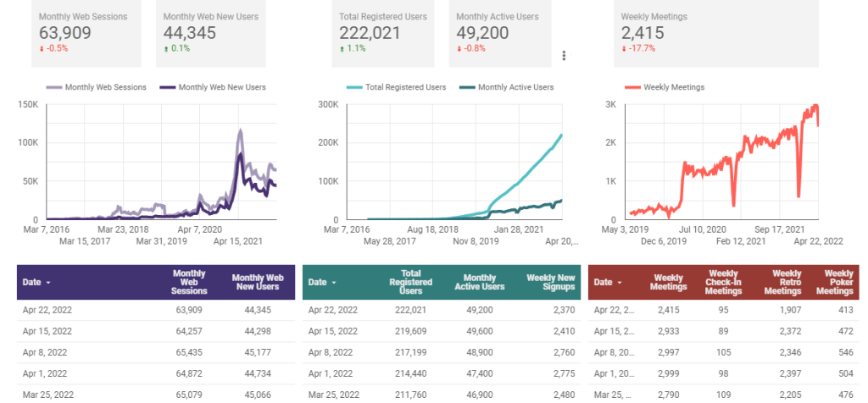Click the weekly meetings line chart
The height and width of the screenshot is (403, 868).
pos(723,162)
